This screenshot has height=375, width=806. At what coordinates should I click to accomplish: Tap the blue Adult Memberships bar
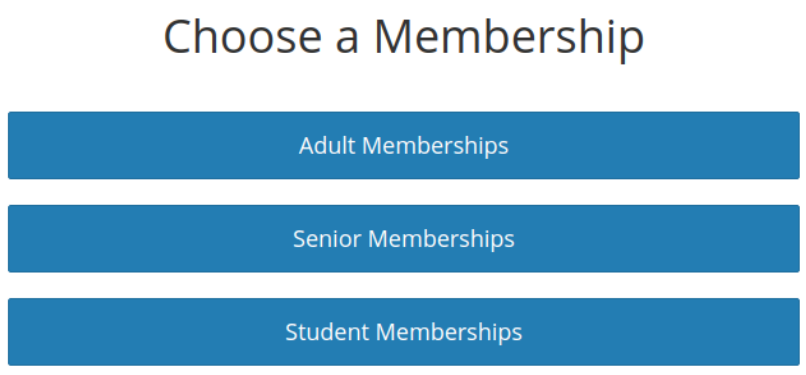(x=404, y=145)
